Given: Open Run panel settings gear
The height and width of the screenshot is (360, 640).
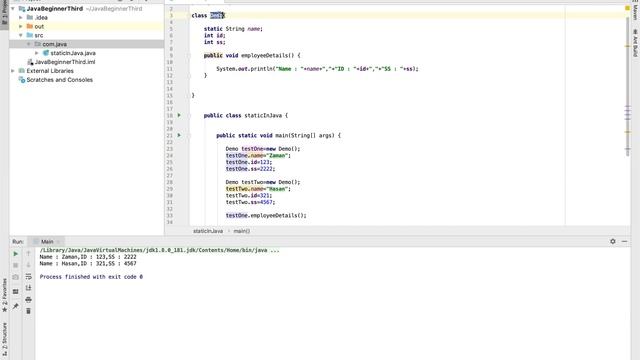Looking at the screenshot, I should click(x=613, y=241).
